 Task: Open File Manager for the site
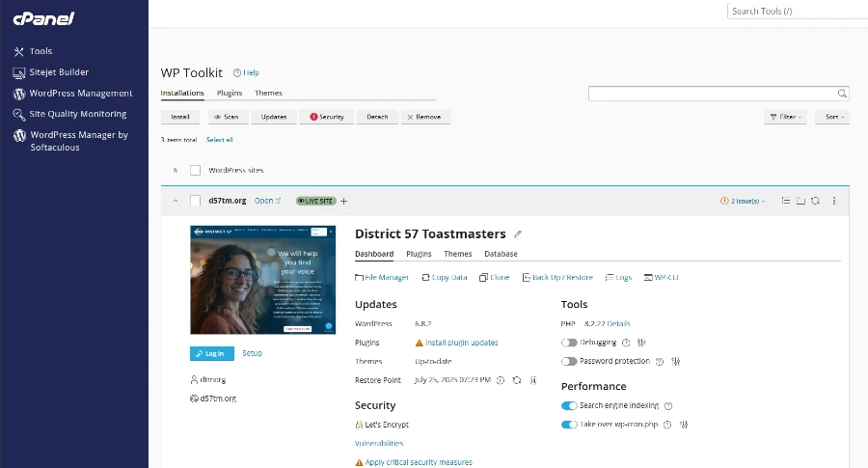pos(382,277)
